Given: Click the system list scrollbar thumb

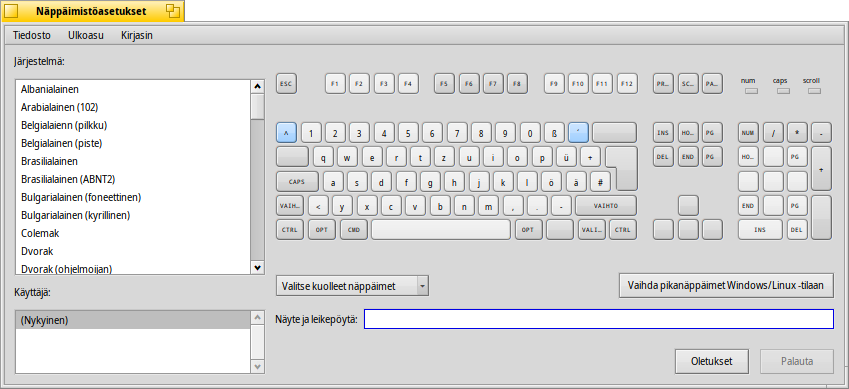Looking at the screenshot, I should pos(258,106).
